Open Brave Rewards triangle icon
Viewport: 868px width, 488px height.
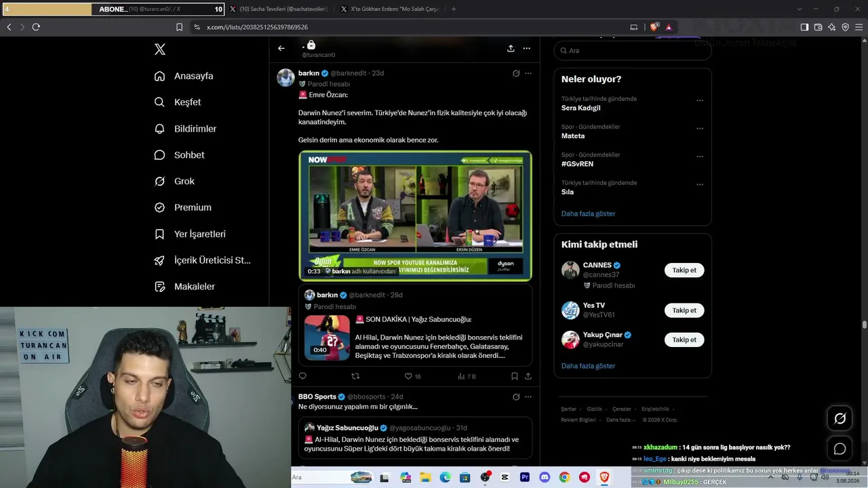point(669,27)
